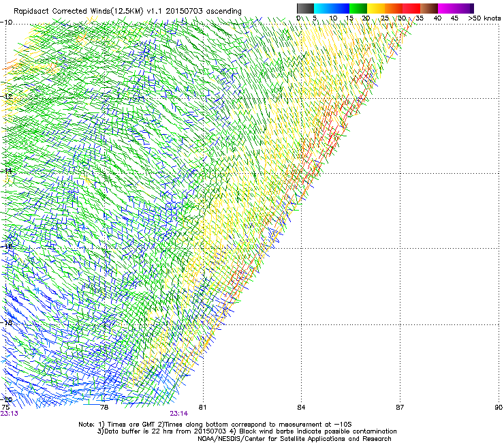Viewport: 504px width, 443px height.
Task: Click the '25' legend label
Action: point(384,18)
